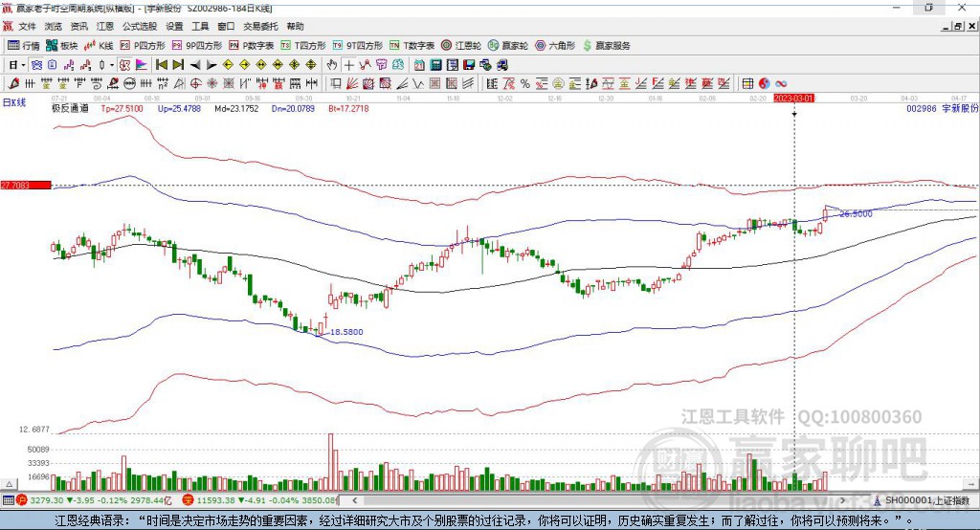Open the 9T四方形 tool

click(358, 46)
